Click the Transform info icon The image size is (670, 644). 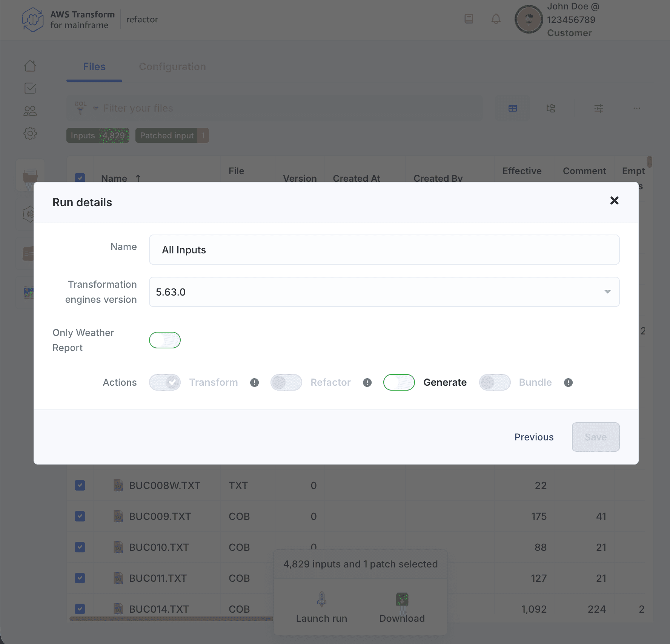click(x=254, y=383)
